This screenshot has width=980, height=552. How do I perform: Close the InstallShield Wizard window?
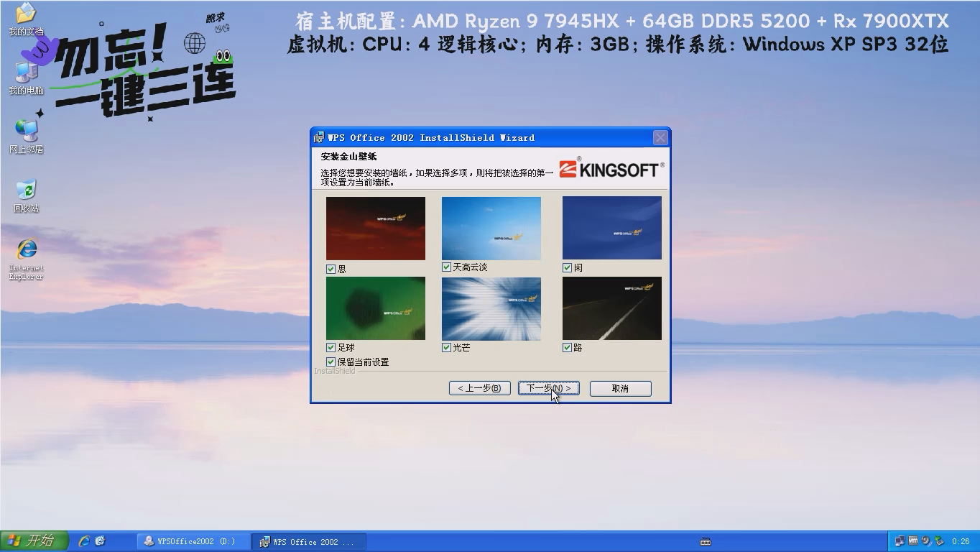[x=660, y=137]
